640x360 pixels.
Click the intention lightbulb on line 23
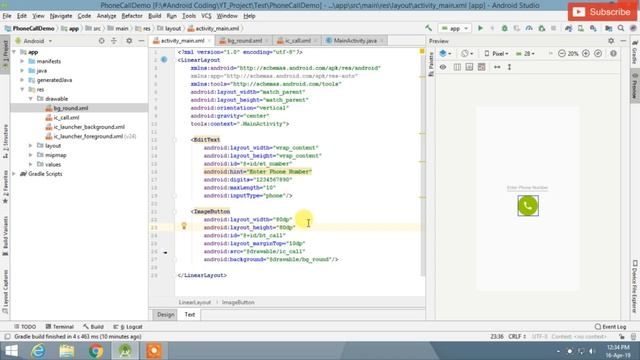tap(184, 226)
